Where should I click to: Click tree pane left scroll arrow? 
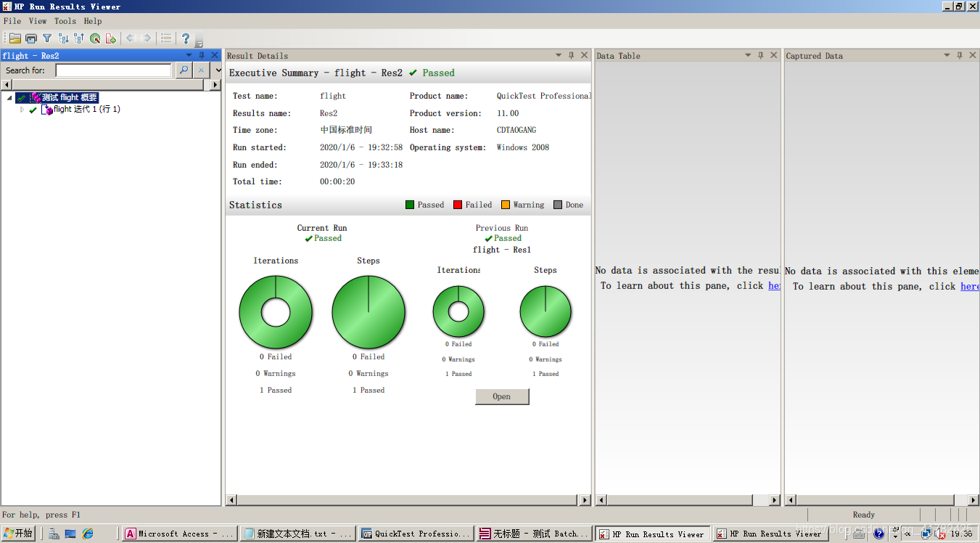[7, 85]
